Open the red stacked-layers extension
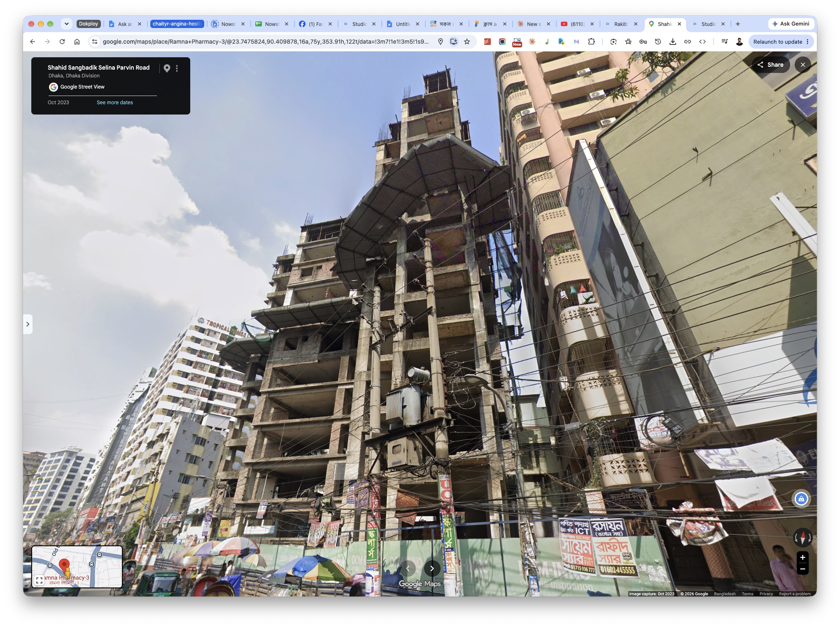This screenshot has height=627, width=840. point(488,42)
